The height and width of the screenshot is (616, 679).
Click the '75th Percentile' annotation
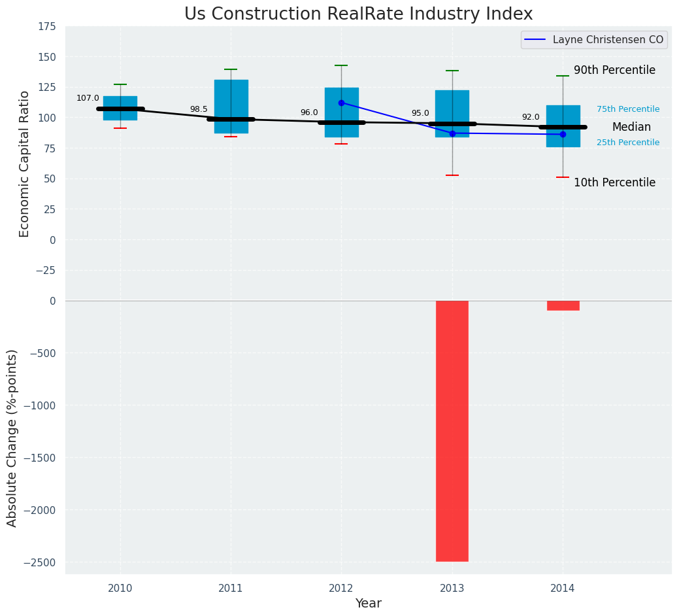(x=628, y=109)
